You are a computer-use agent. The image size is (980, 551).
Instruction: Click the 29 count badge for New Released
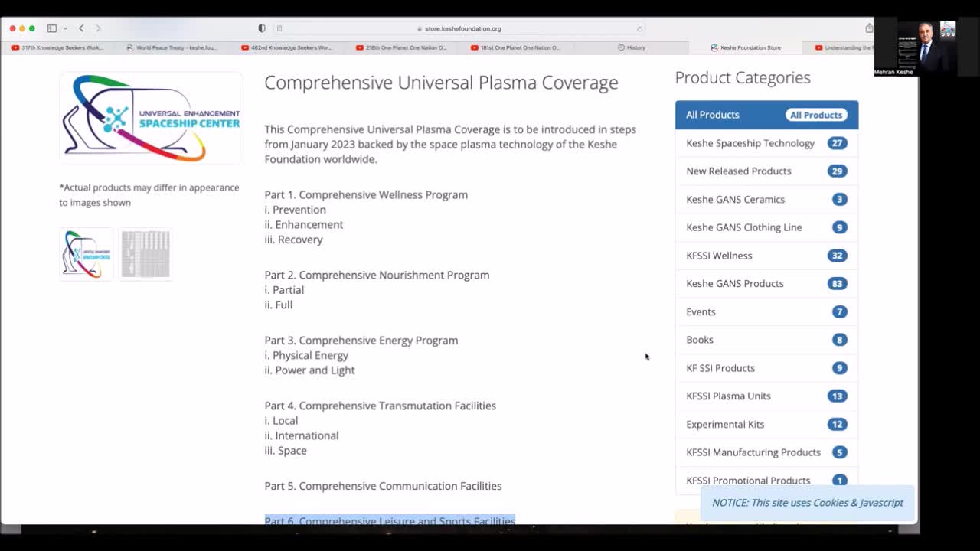[x=837, y=171]
